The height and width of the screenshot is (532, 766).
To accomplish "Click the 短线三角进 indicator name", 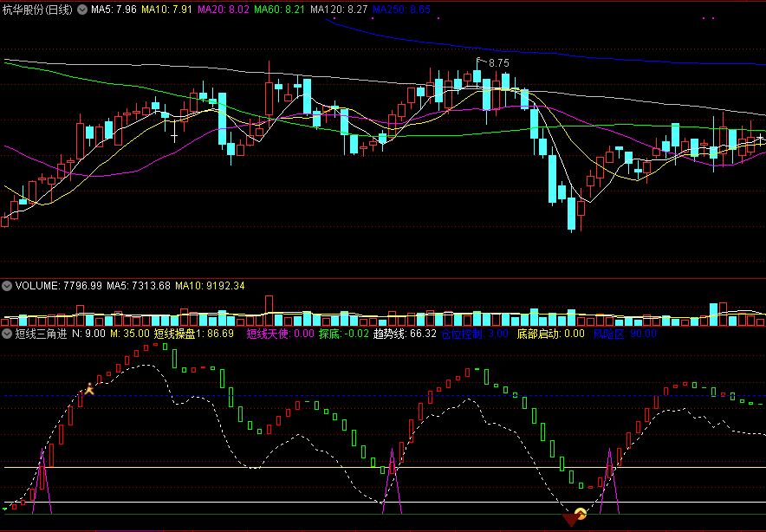I will [x=41, y=334].
